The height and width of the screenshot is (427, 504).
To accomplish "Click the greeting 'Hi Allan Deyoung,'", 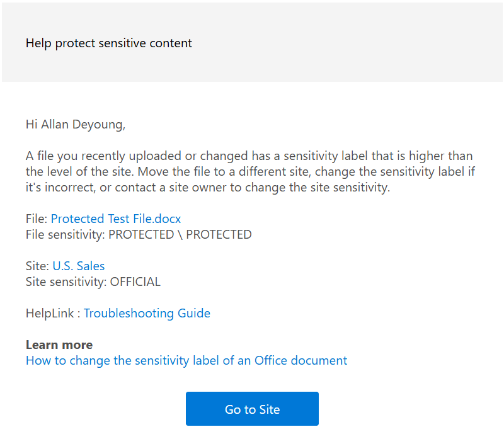I will point(76,124).
